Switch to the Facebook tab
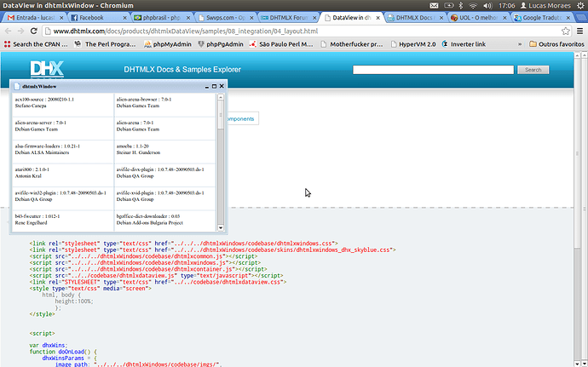This screenshot has width=588, height=367. 98,18
